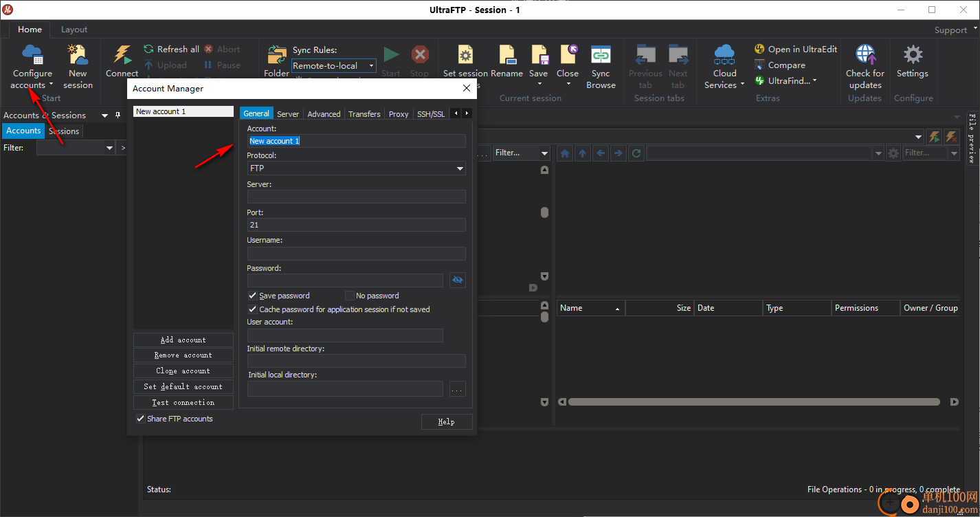This screenshot has height=517, width=980.
Task: Open the SSH/SSL tab
Action: (431, 114)
